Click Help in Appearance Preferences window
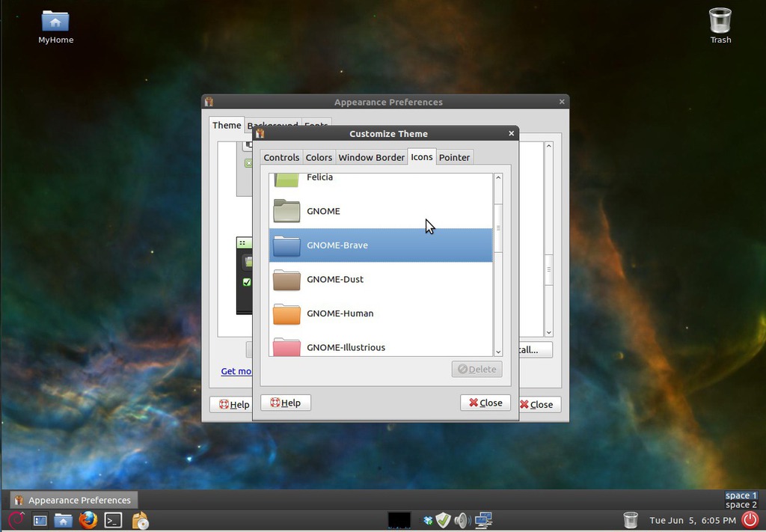Viewport: 766px width, 532px height. click(232, 405)
